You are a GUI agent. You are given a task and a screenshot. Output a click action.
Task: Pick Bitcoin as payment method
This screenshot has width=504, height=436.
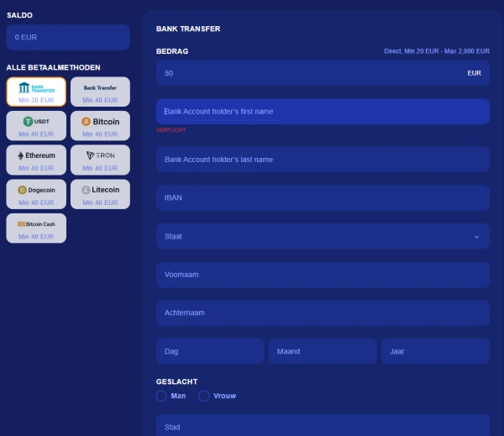[100, 125]
